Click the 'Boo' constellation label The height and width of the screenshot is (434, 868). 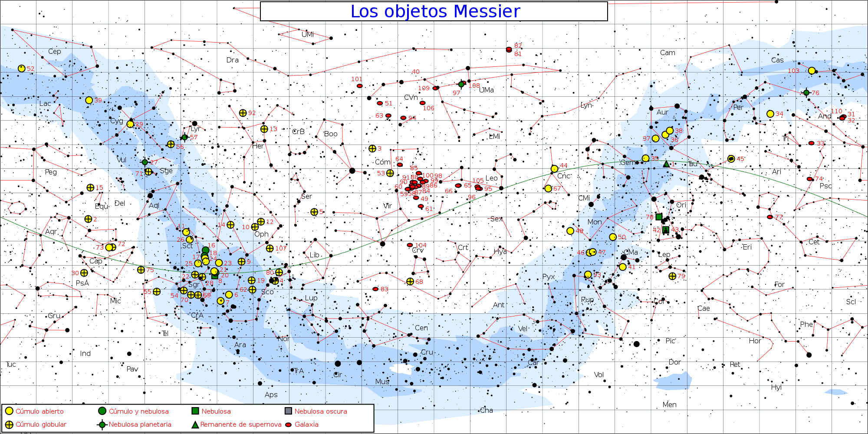331,134
